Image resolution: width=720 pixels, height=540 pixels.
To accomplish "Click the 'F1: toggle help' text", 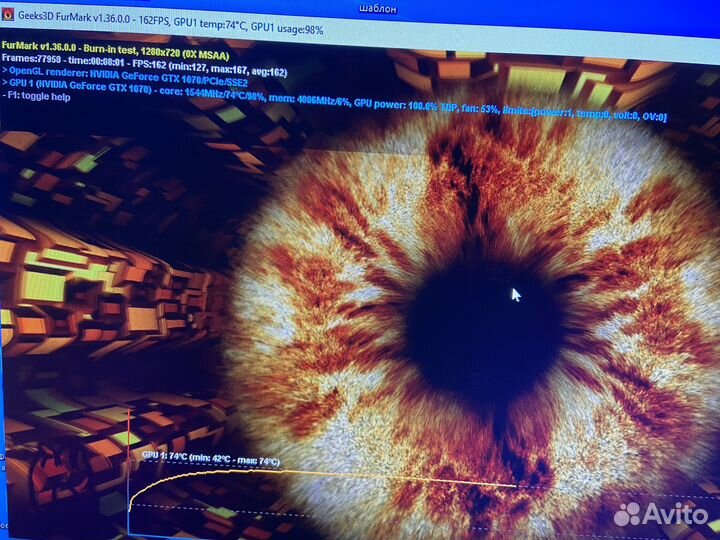I will [36, 97].
